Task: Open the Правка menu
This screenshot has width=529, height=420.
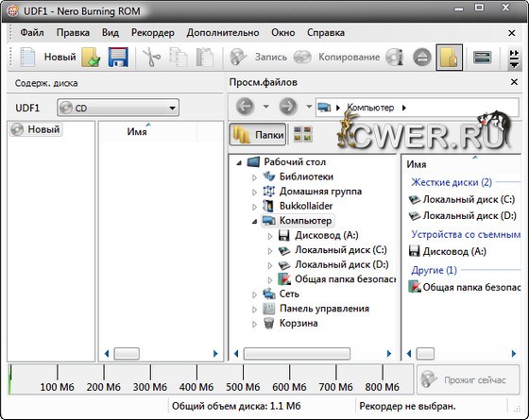Action: point(73,33)
